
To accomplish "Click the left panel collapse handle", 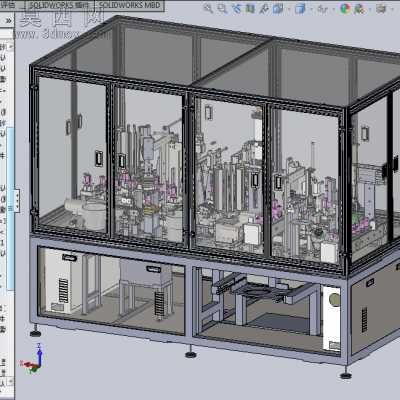I will (x=17, y=200).
